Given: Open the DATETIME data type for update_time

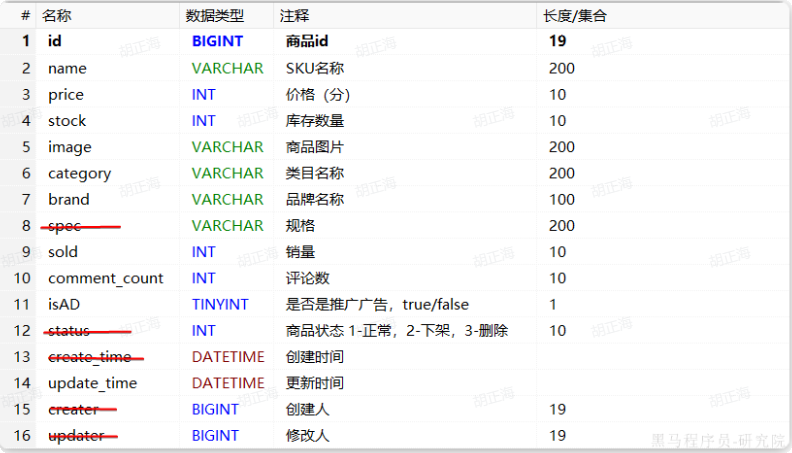Looking at the screenshot, I should 228,383.
